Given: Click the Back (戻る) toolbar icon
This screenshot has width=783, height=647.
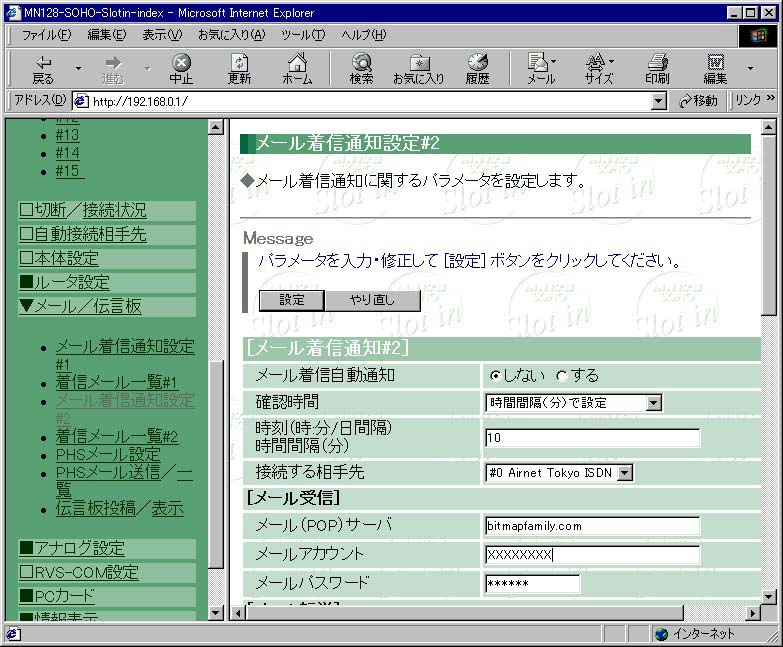Looking at the screenshot, I should click(x=43, y=68).
